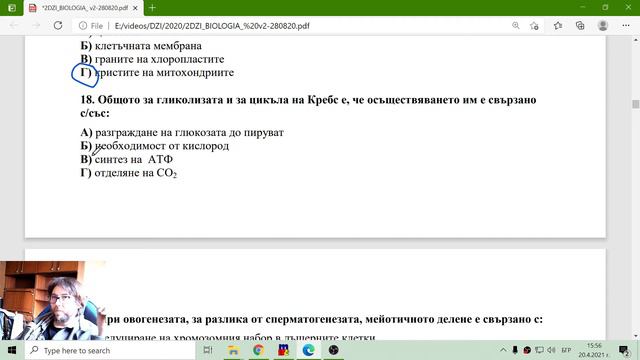This screenshot has width=640, height=360.
Task: Reload the PDF page
Action: [58, 25]
